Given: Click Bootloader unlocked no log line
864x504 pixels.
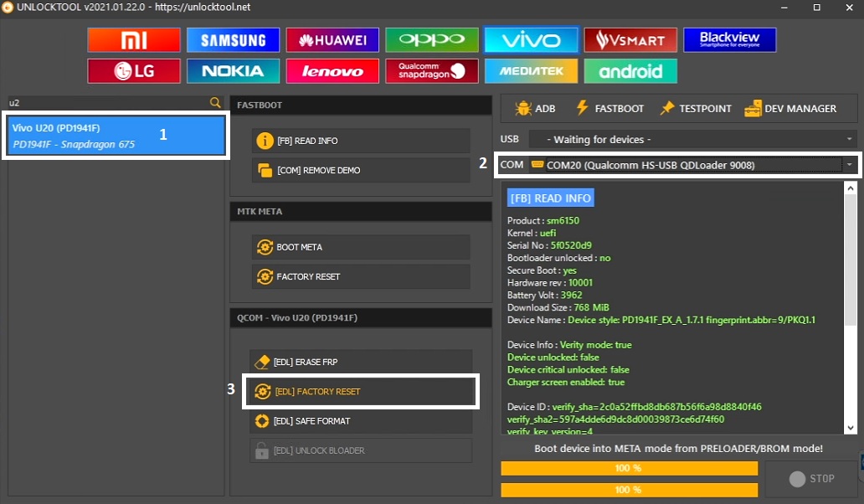Looking at the screenshot, I should (558, 258).
